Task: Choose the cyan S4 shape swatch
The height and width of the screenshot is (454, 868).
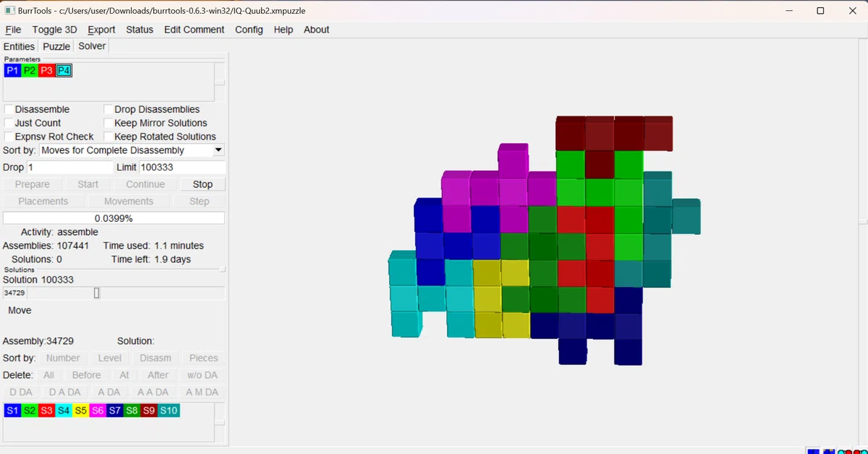Action: click(x=64, y=411)
